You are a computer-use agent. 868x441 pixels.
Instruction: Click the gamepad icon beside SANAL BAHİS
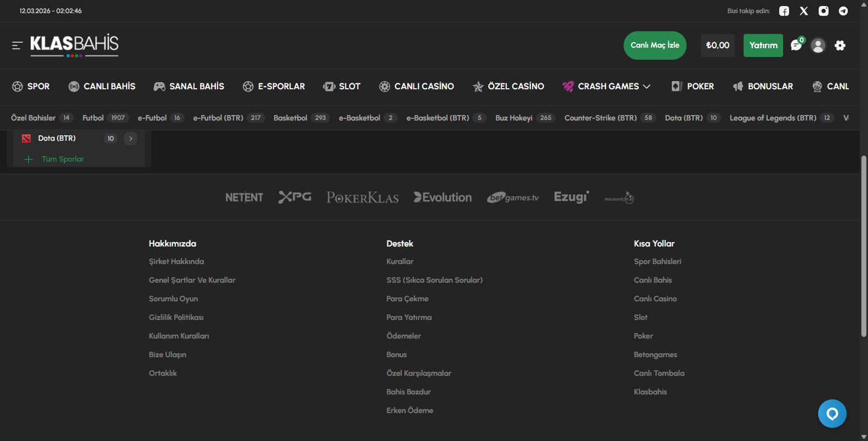click(159, 87)
